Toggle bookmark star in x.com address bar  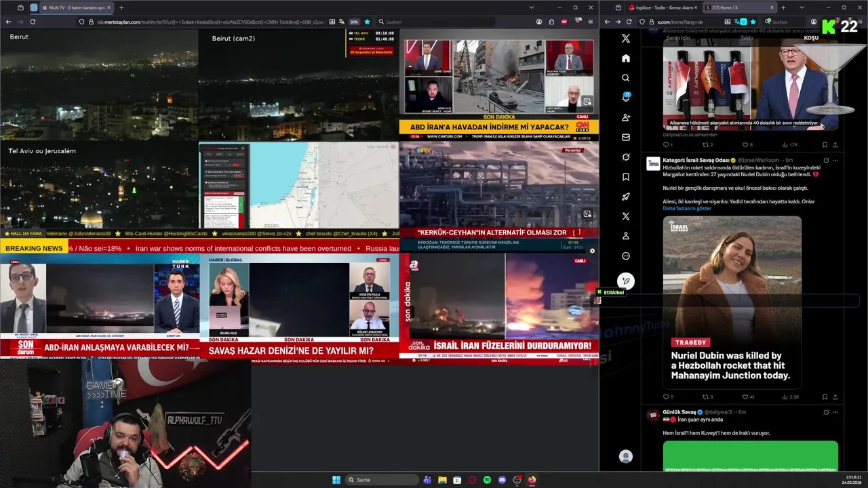click(x=753, y=22)
